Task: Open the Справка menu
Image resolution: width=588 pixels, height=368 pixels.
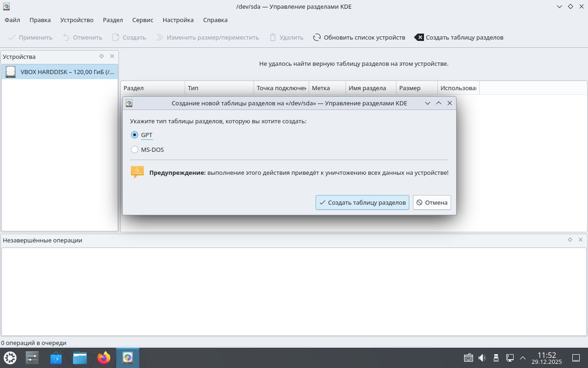Action: [x=215, y=20]
